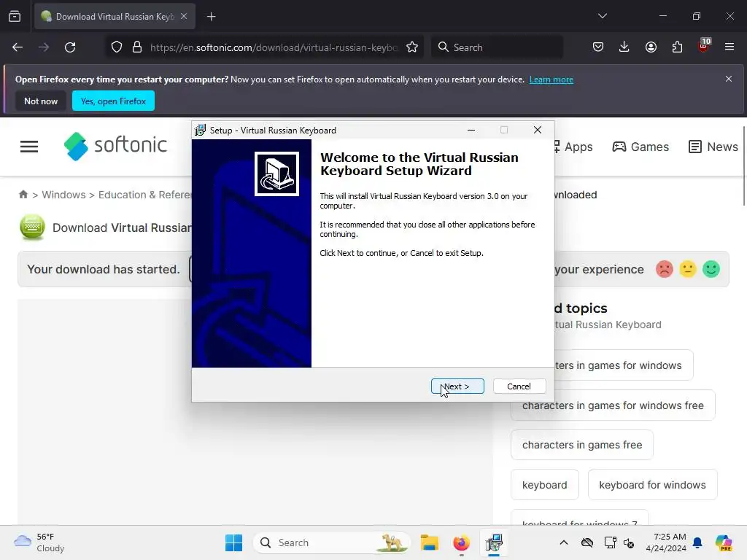Viewport: 747px width, 560px height.
Task: Click the network display tray icon
Action: tap(610, 542)
